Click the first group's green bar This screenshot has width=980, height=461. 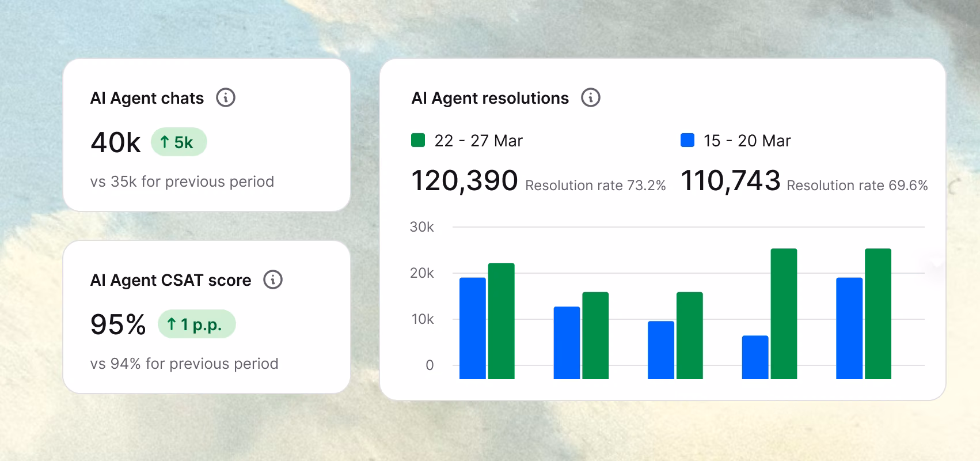tap(502, 321)
